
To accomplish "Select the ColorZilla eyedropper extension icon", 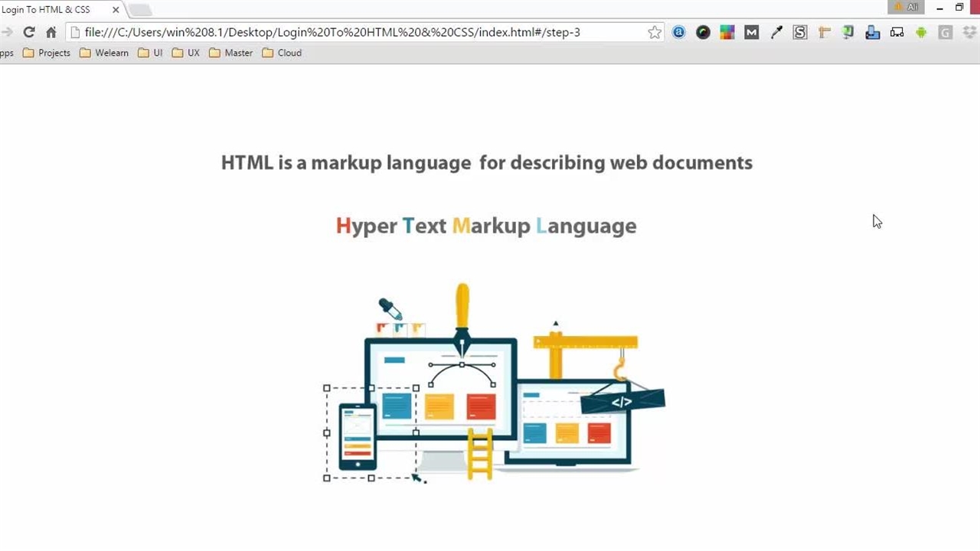I will 776,32.
